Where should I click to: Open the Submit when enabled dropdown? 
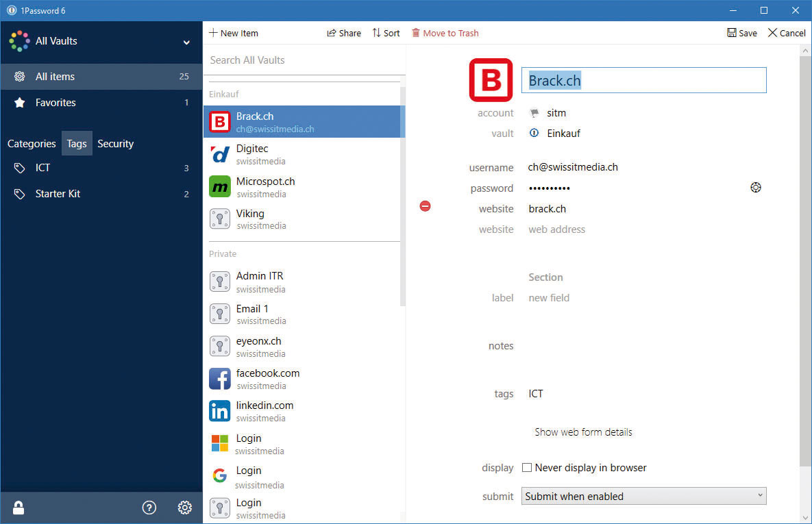pyautogui.click(x=643, y=496)
